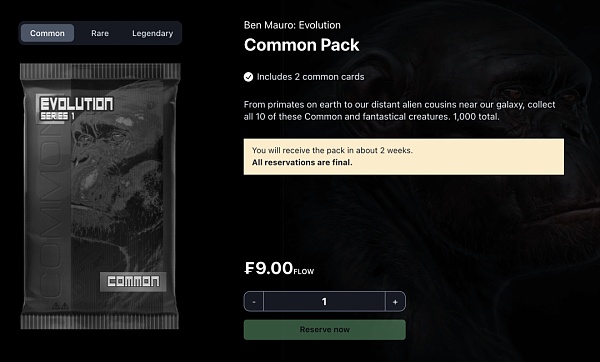Click the Reserve now button

click(324, 329)
